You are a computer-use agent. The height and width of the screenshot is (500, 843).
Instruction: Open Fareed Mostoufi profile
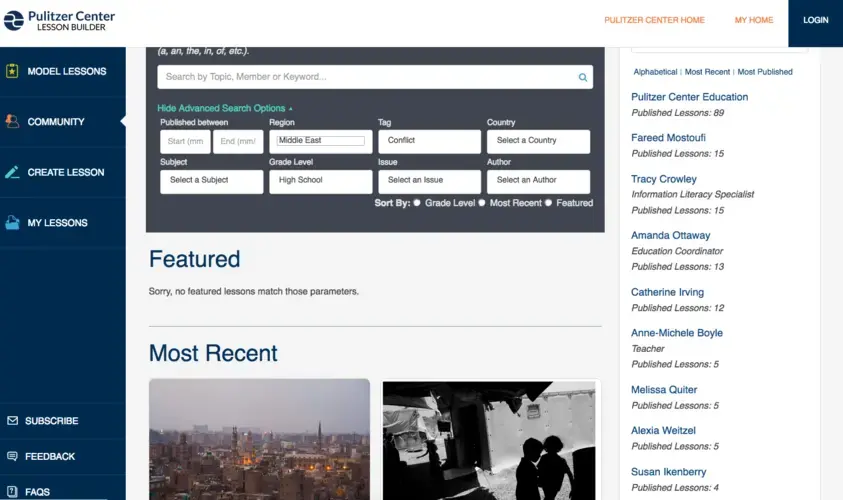668,138
